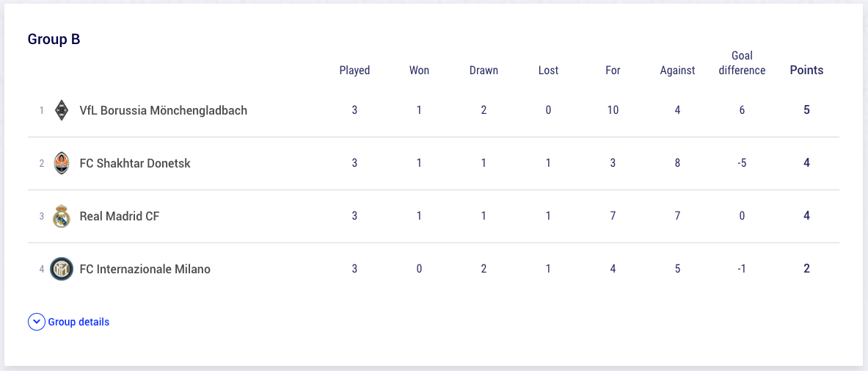Open Real Madrid CF team name
The width and height of the screenshot is (868, 371).
tap(120, 216)
